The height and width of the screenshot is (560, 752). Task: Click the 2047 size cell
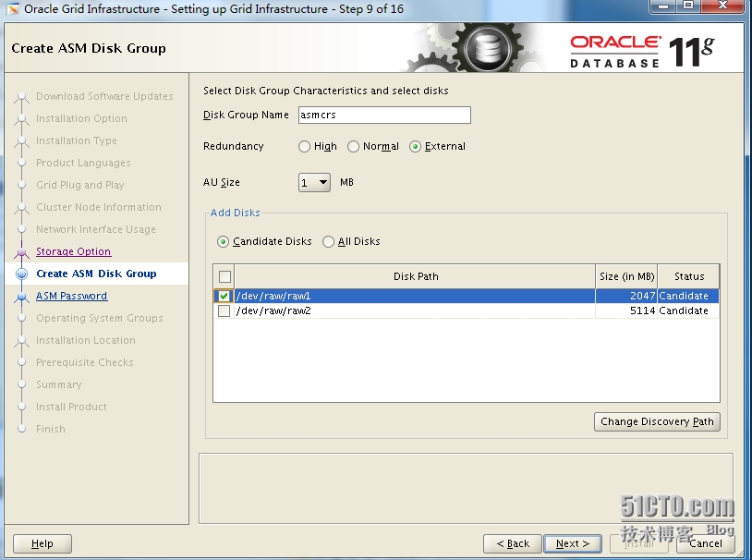pos(626,296)
